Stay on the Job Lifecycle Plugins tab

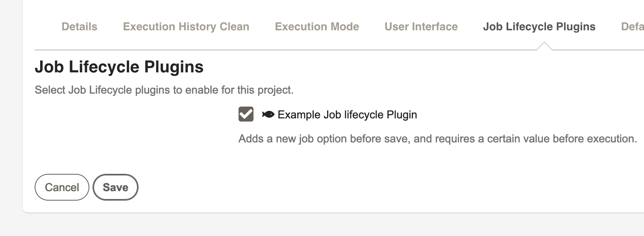click(540, 27)
